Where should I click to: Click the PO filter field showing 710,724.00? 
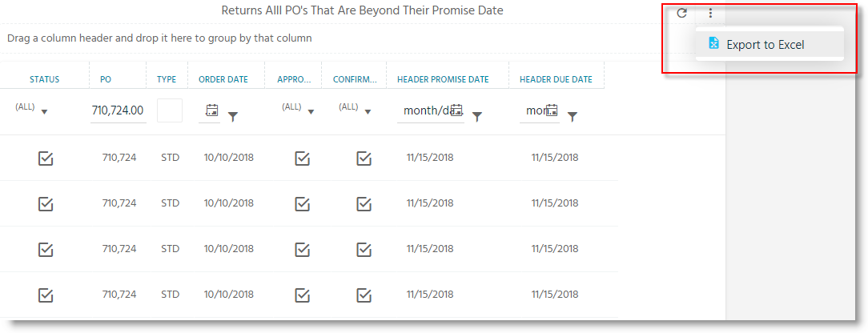[118, 110]
